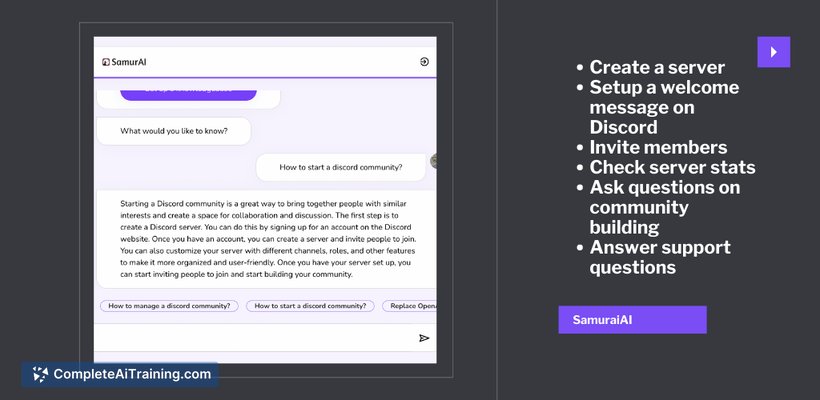Click the SamurAI brand name text
Screen dimensions: 820x400
tap(129, 62)
